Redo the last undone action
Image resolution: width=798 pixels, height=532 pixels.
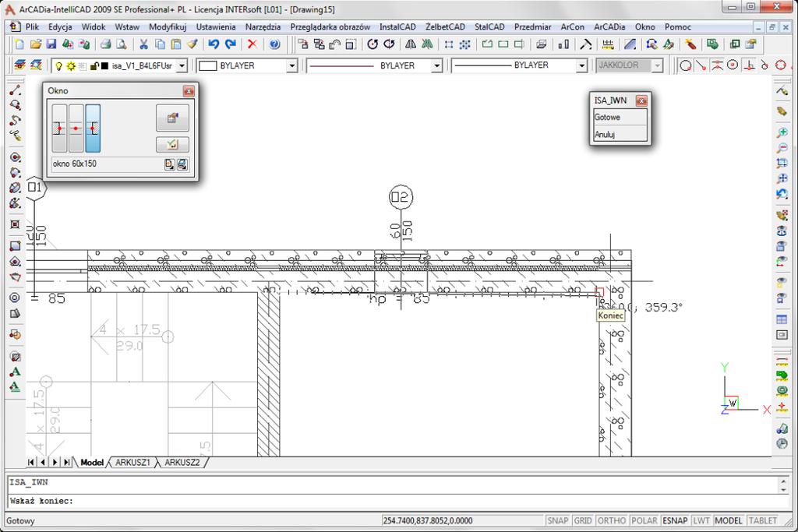coord(231,44)
